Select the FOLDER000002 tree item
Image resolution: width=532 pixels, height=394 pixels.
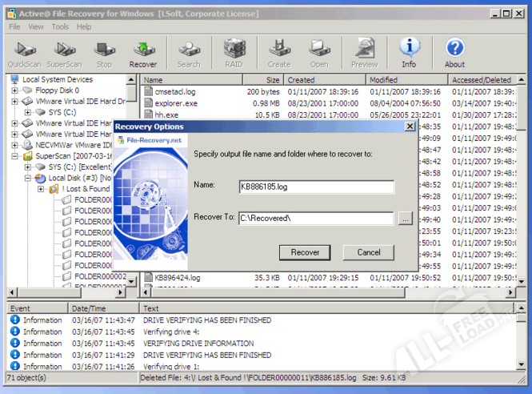[101, 276]
